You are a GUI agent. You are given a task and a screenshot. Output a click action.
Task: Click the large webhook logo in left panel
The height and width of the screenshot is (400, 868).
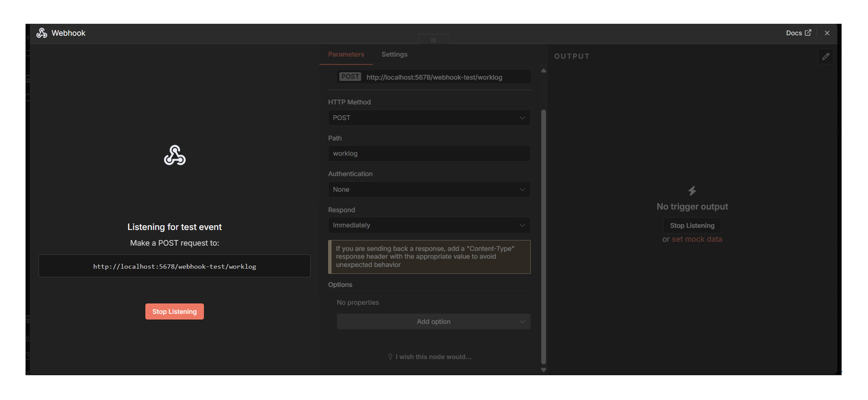[175, 155]
